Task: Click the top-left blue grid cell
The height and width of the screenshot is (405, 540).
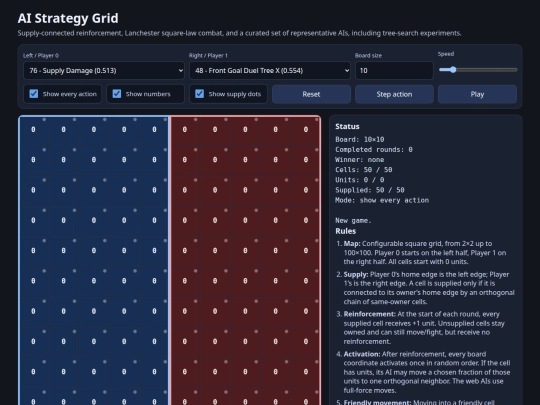Action: pyautogui.click(x=33, y=130)
